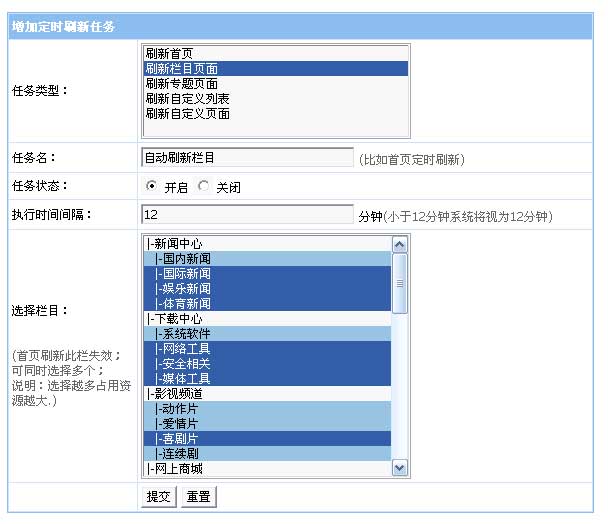Screen dimensions: 608x524
Task: Choose 刷新栏目页面 in task type list
Action: click(x=181, y=69)
